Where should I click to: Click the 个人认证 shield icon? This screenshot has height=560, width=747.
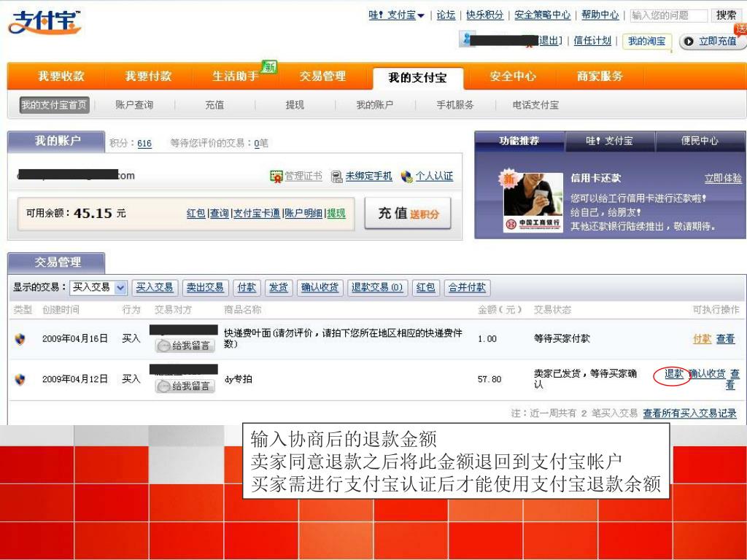406,176
